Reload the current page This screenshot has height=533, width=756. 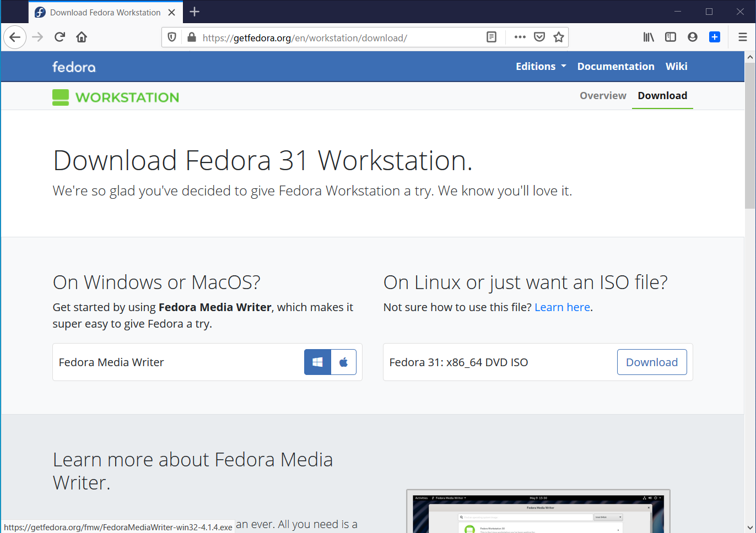coord(60,37)
